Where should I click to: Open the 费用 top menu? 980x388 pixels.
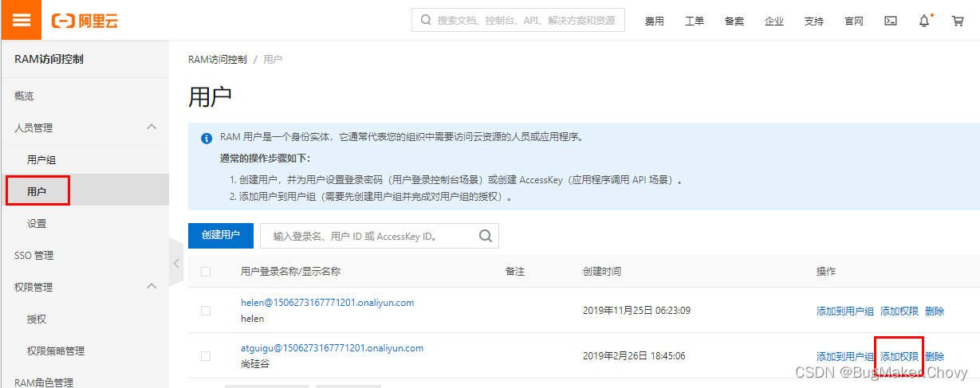tap(654, 22)
